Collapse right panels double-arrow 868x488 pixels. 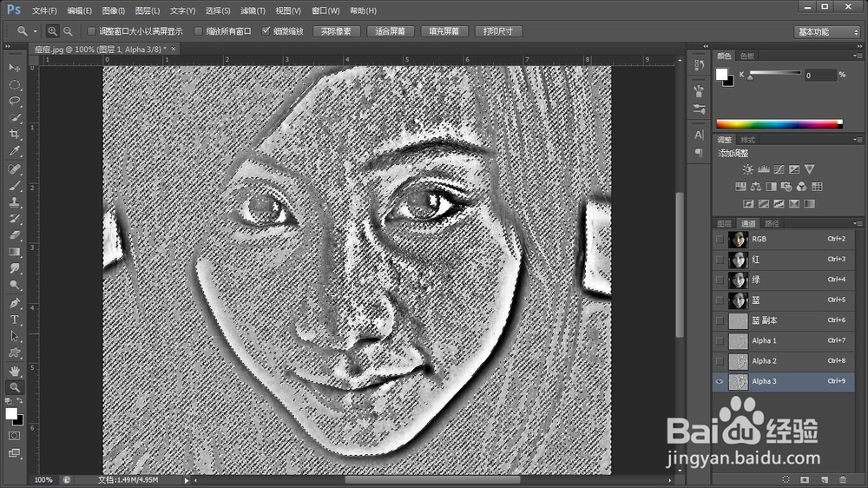pos(859,47)
